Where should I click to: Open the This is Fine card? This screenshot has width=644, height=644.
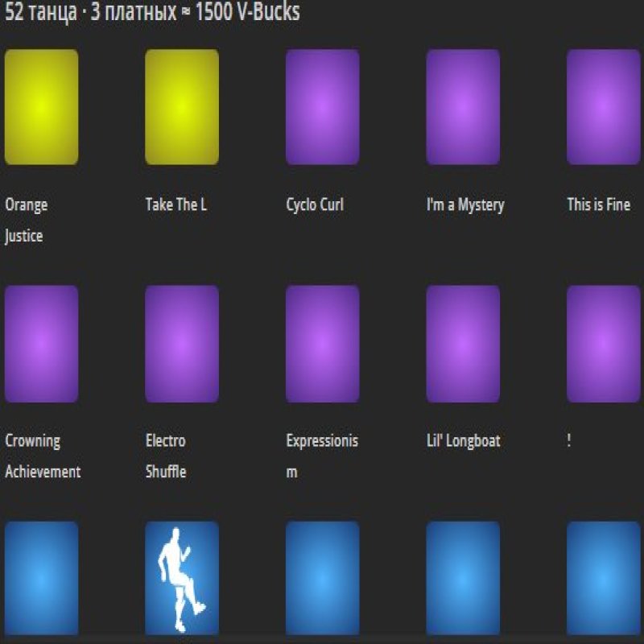click(x=602, y=105)
